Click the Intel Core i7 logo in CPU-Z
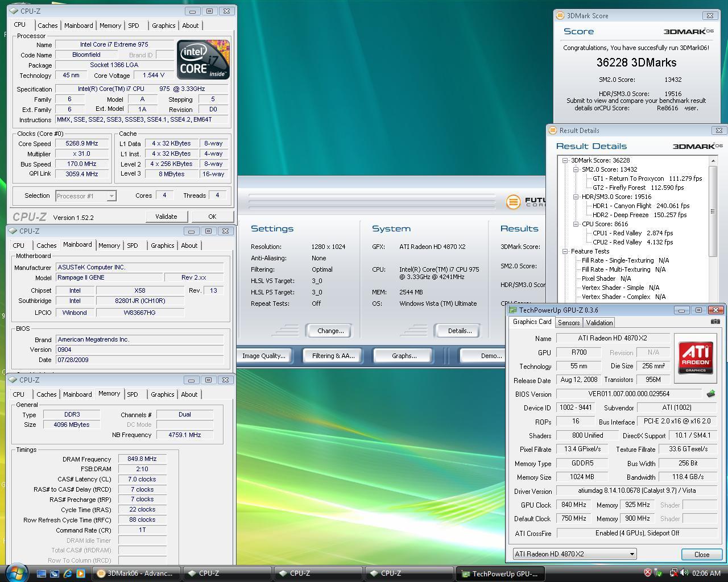Screen dimensions: 728x582 [203, 60]
